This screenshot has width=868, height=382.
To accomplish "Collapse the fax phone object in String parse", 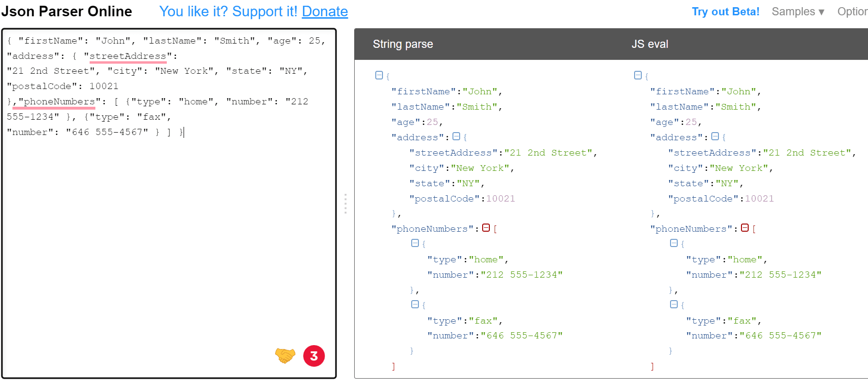I will tap(415, 304).
